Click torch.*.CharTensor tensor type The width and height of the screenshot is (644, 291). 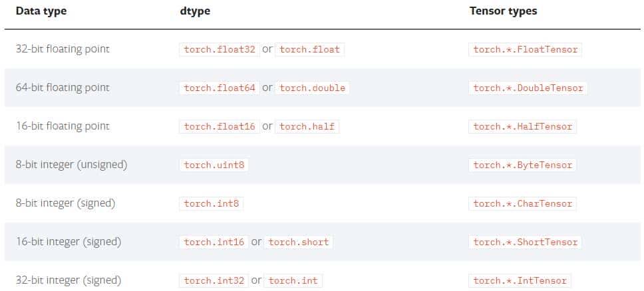tap(522, 203)
